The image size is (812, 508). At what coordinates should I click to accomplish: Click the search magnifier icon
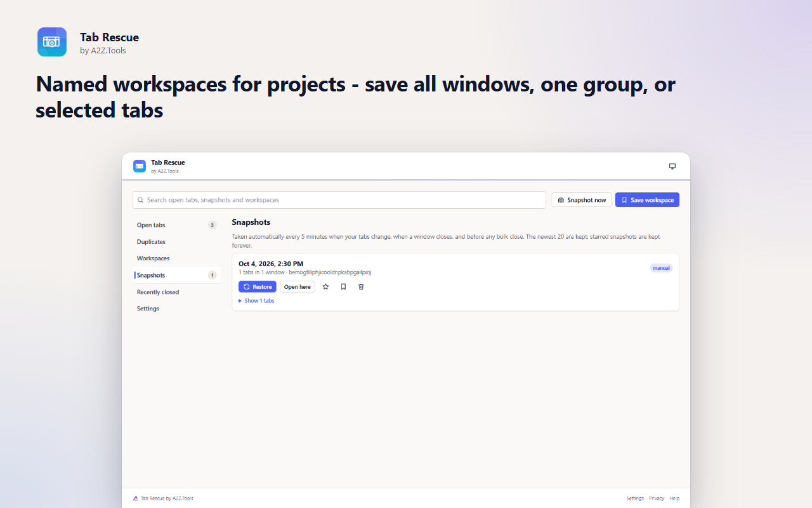(x=140, y=200)
